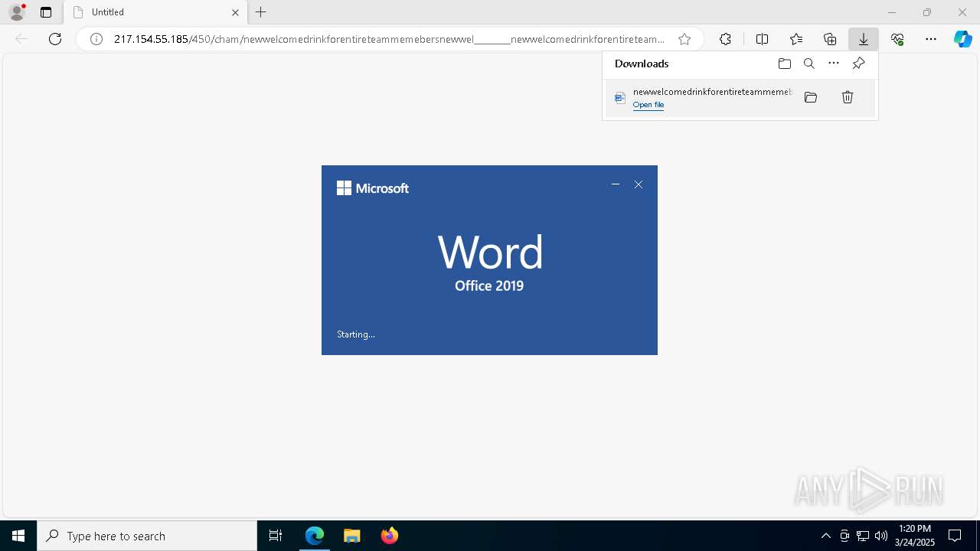
Task: Open the clock showing 1:20 PM
Action: click(915, 536)
